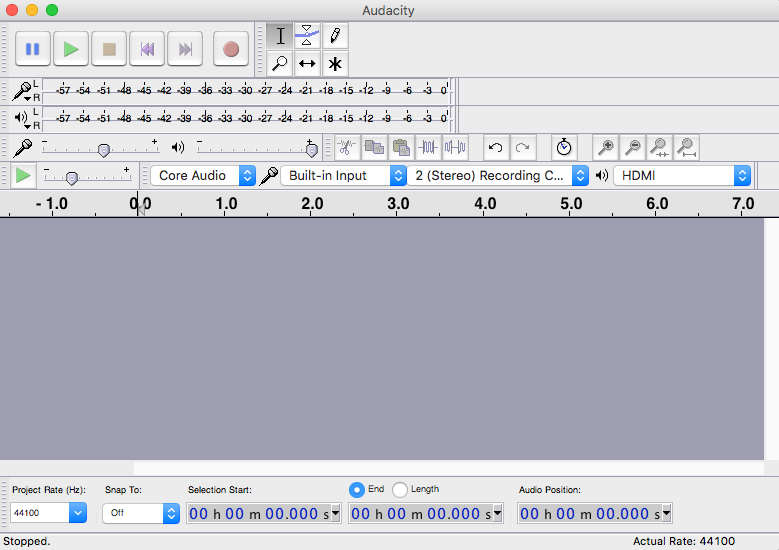Skip to End of the project
The width and height of the screenshot is (779, 550).
185,49
